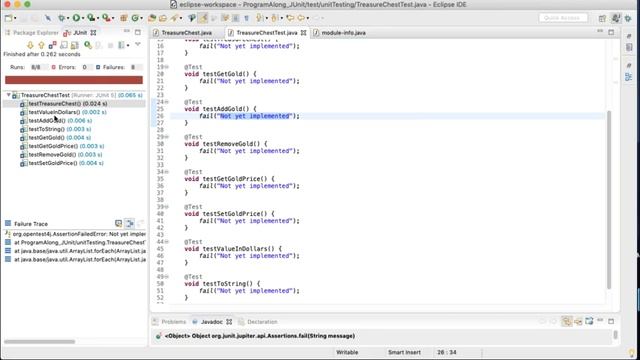Screen dimensions: 640x360
Task: Collapse testGetGold method at line 19
Action: 167,67
